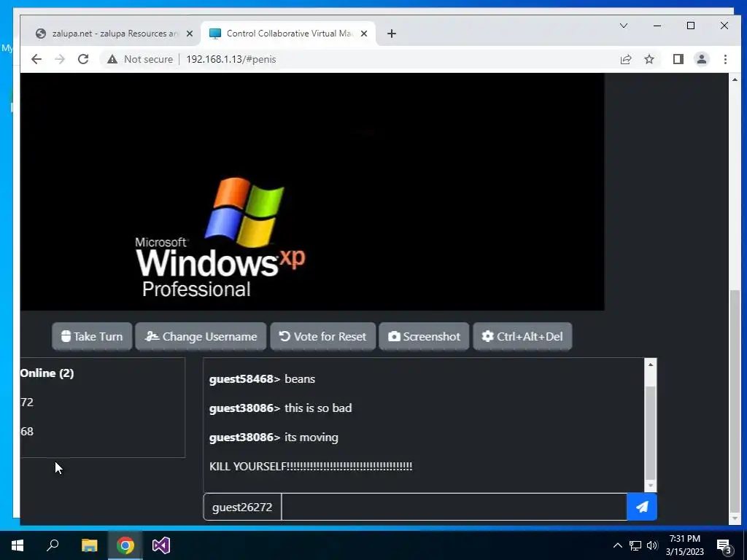Click the Vote for Reset button

pyautogui.click(x=323, y=336)
